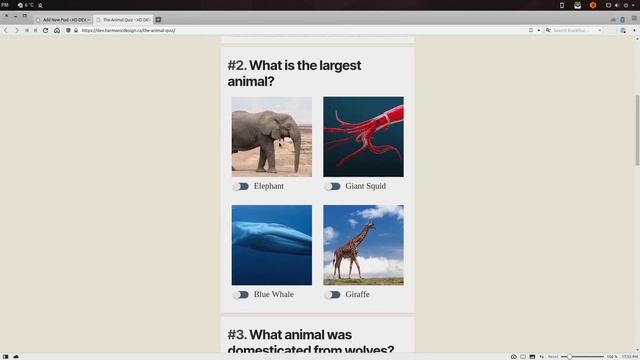Click the cloud sync icon in tab bar
Viewport: 640px width, 360px height.
pyautogui.click(x=613, y=20)
